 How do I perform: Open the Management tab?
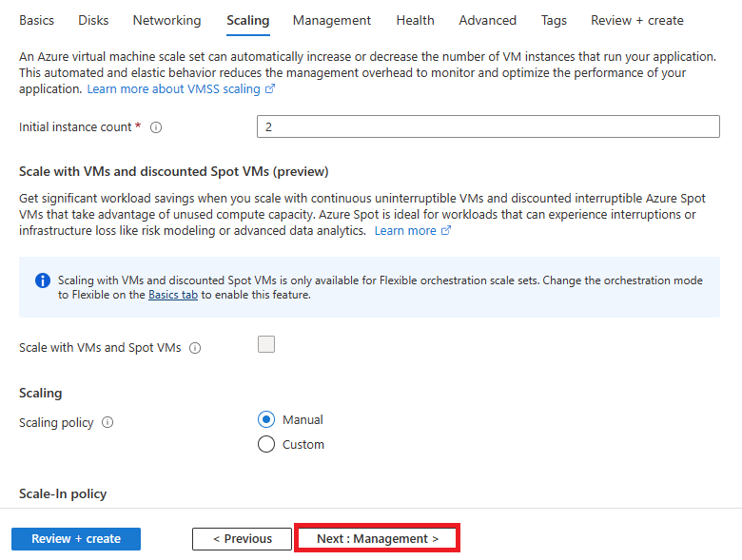pyautogui.click(x=332, y=20)
